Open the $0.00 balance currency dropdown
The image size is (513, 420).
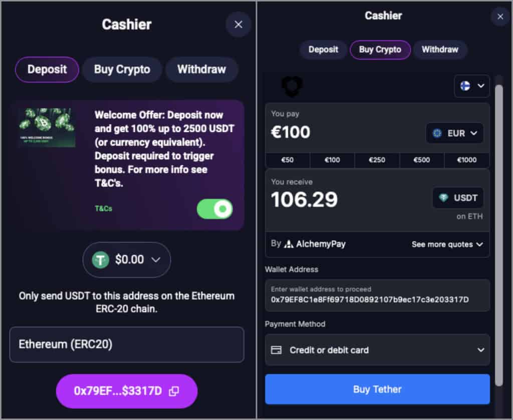tap(127, 260)
